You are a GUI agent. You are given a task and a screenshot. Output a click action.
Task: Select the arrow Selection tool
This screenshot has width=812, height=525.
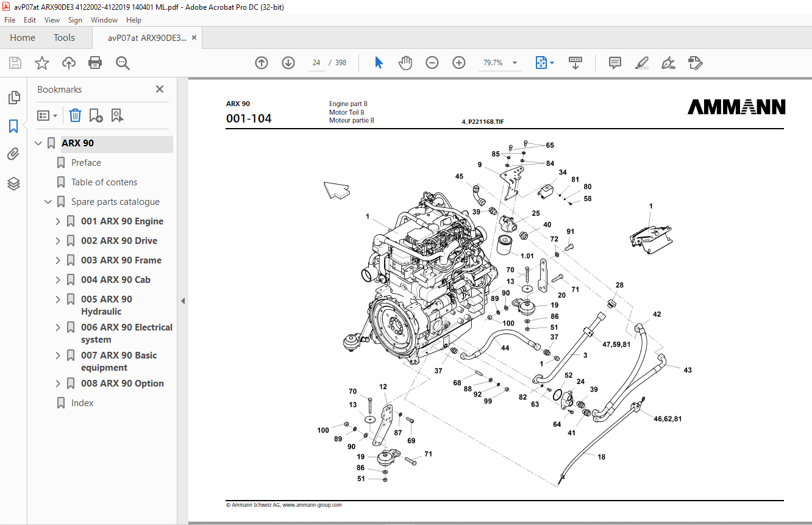tap(379, 63)
